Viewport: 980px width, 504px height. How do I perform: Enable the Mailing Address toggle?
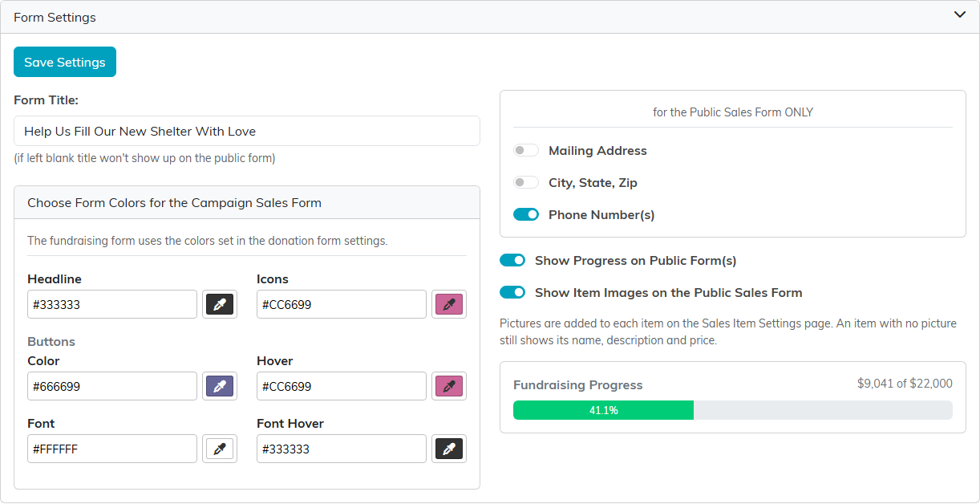526,150
